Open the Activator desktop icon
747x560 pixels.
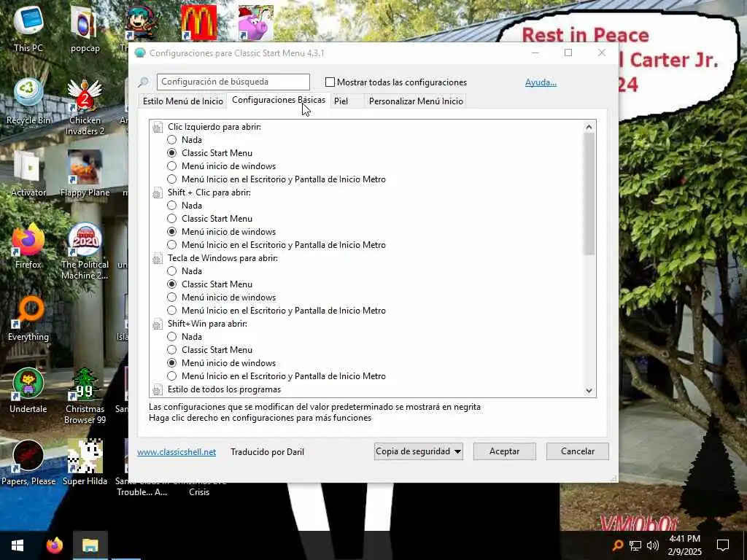click(x=28, y=174)
